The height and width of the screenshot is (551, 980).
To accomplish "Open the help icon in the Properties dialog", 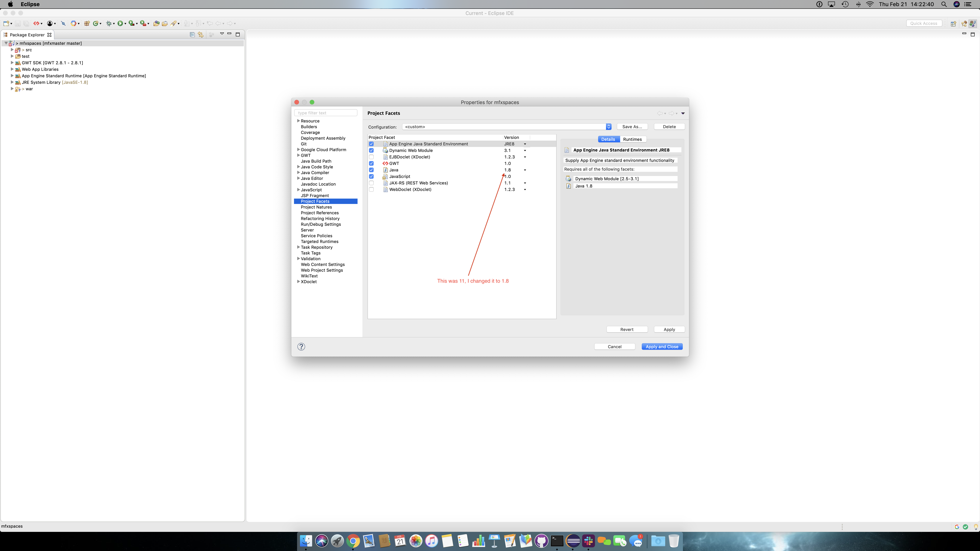I will click(x=301, y=346).
